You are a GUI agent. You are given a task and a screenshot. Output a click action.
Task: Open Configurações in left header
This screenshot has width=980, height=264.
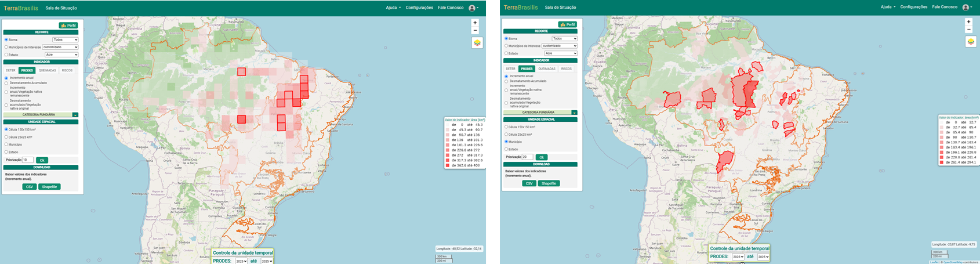[419, 8]
